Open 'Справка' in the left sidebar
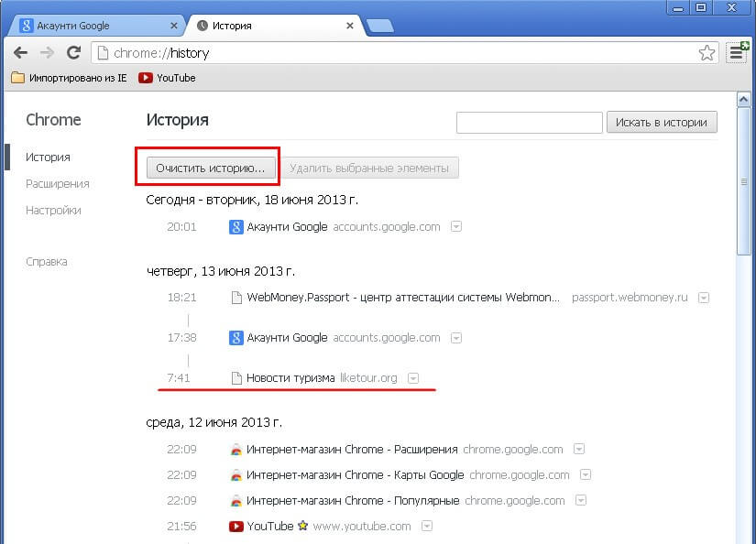756x544 pixels. tap(47, 262)
